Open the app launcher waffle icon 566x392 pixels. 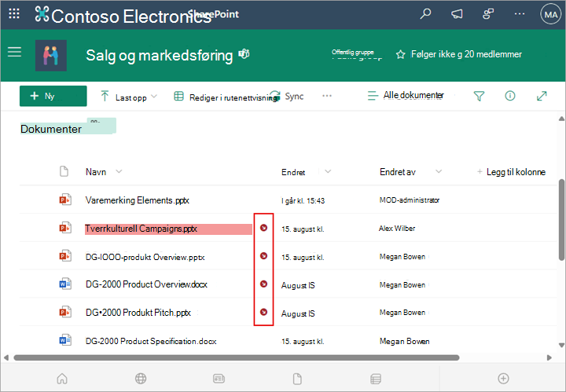14,14
